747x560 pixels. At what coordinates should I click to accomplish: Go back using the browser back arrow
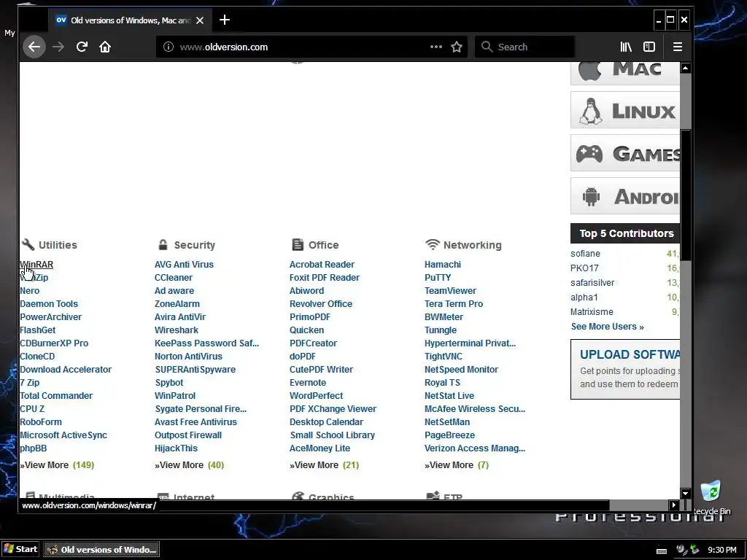(x=34, y=47)
